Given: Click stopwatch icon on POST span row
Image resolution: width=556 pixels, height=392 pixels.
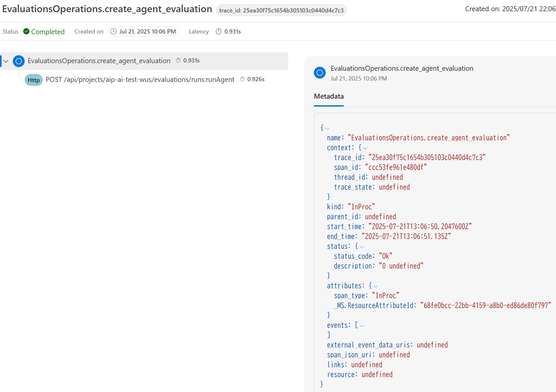Looking at the screenshot, I should pyautogui.click(x=242, y=79).
